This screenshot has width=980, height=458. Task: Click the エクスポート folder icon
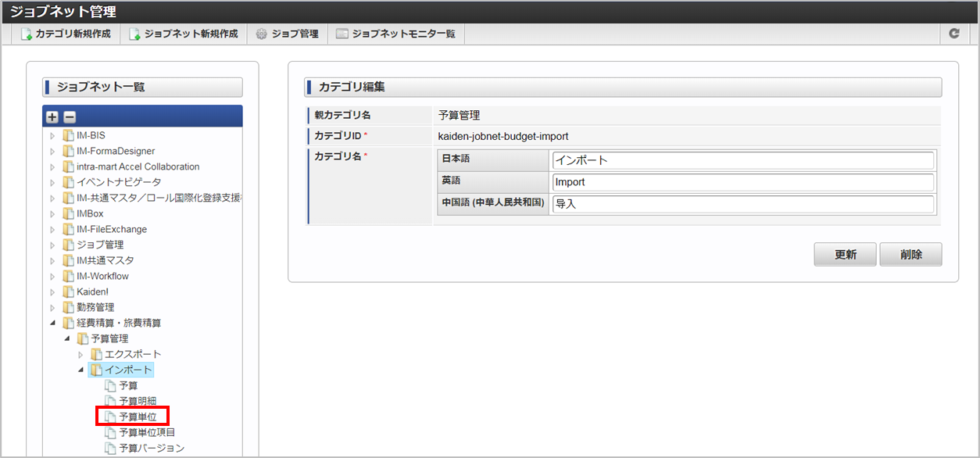(96, 354)
